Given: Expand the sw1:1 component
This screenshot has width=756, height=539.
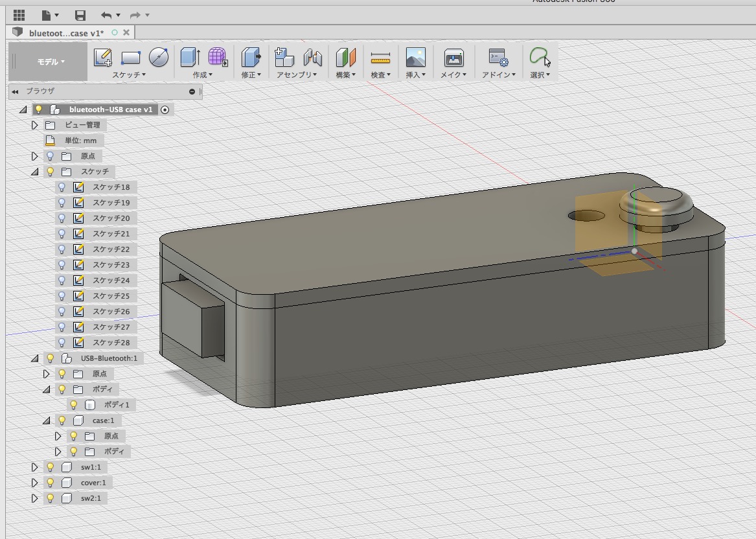Looking at the screenshot, I should click(35, 467).
